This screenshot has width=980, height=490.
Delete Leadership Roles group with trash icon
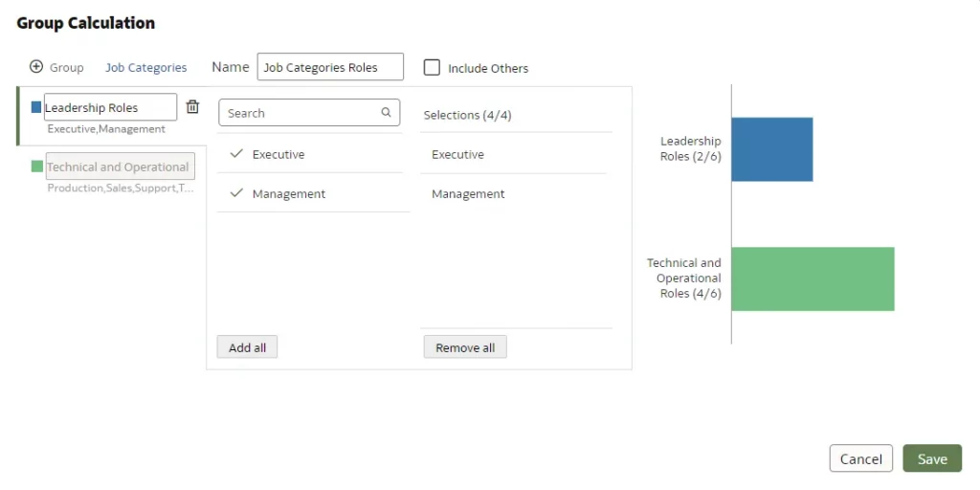(192, 107)
